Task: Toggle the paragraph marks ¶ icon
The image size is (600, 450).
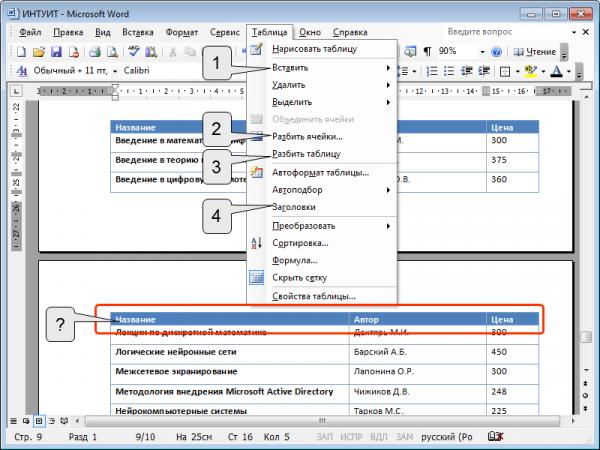Action: pos(427,51)
